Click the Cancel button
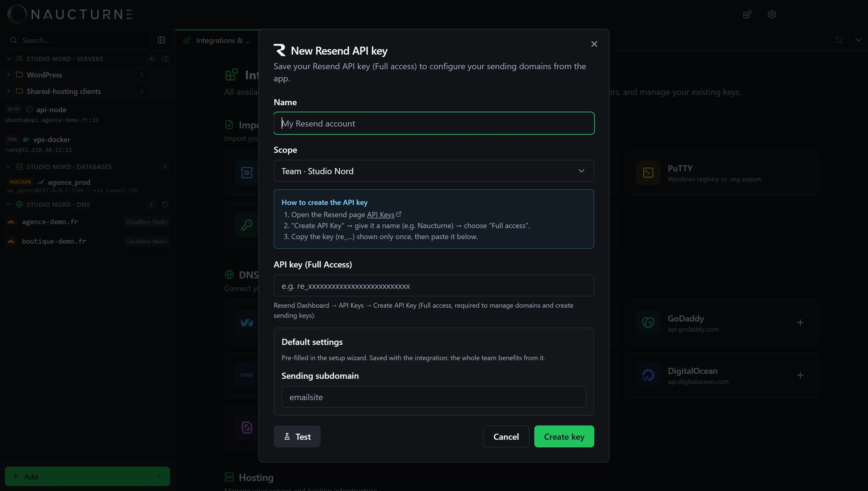The height and width of the screenshot is (491, 868). coord(506,436)
